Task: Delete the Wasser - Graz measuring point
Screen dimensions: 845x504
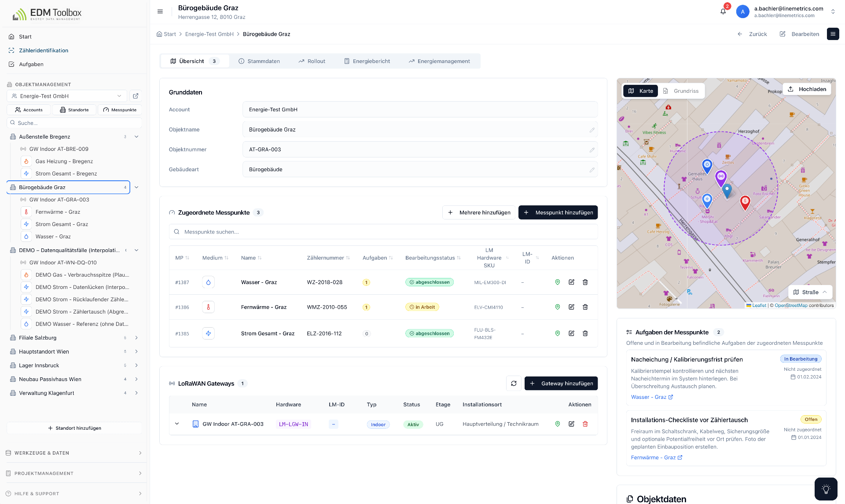Action: click(x=585, y=282)
